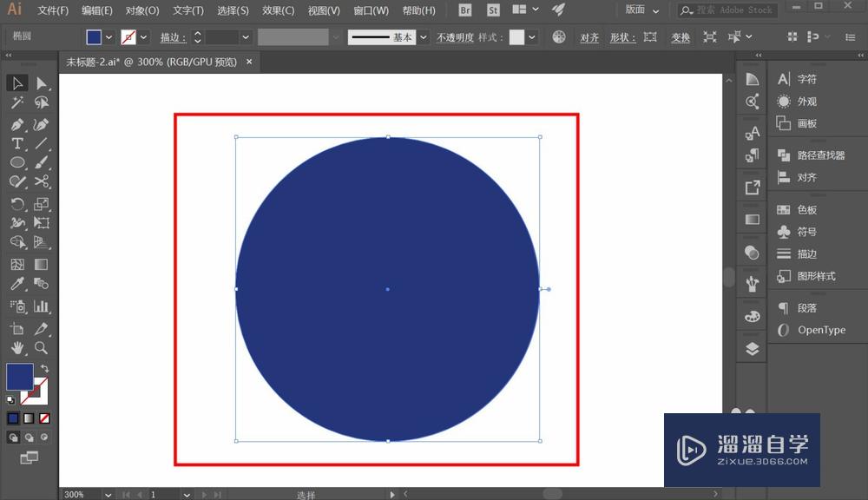Viewport: 868px width, 500px height.
Task: Open the zoom level 300% dropdown
Action: [108, 495]
